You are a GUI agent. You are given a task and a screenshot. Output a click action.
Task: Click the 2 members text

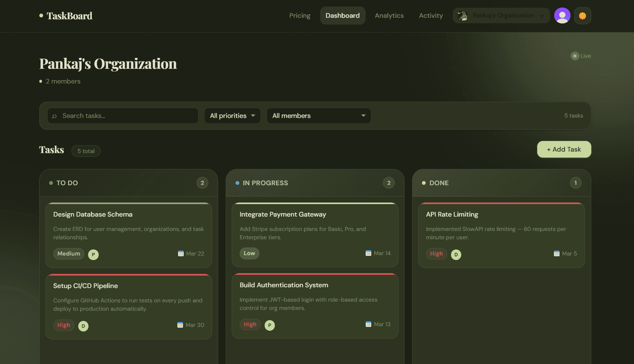63,81
